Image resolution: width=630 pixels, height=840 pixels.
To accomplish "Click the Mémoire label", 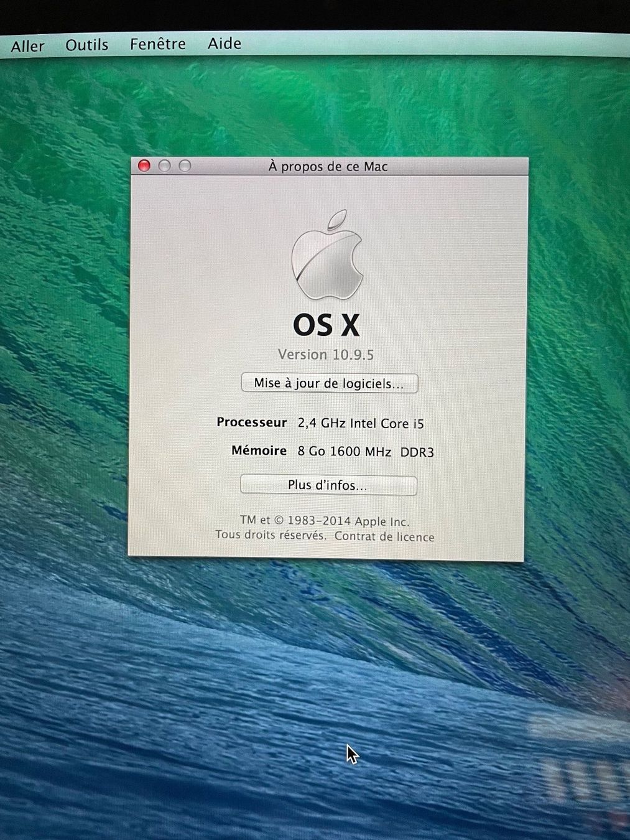I will click(259, 450).
